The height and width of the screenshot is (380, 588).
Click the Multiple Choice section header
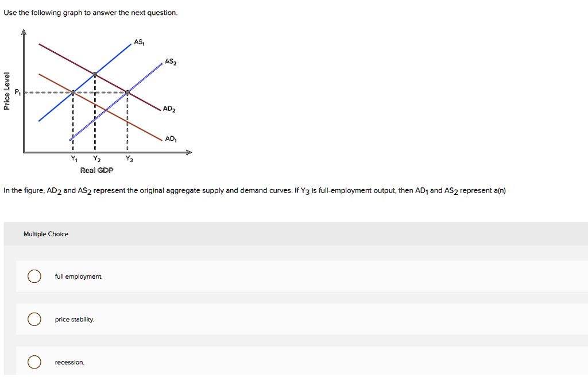[46, 233]
